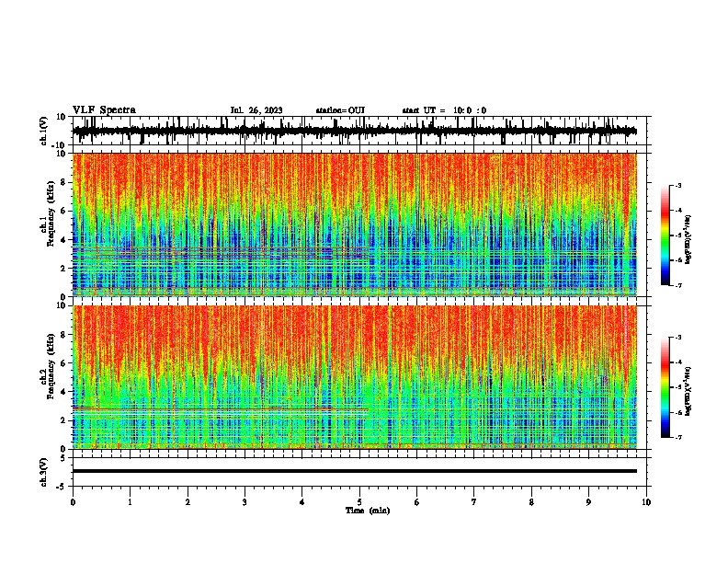Click the date text 'Jul. 26, 2023'
The height and width of the screenshot is (563, 728).
click(x=256, y=110)
